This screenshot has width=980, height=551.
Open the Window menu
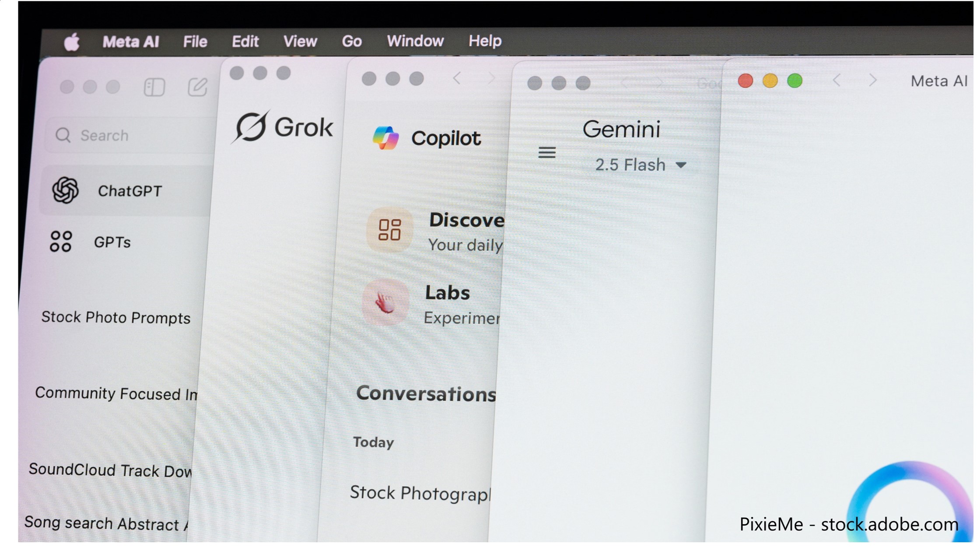(x=415, y=41)
